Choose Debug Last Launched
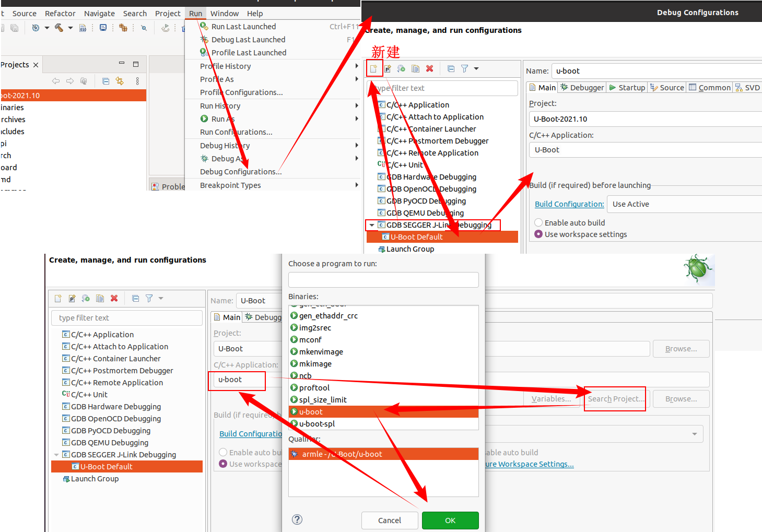The width and height of the screenshot is (762, 532). (248, 40)
